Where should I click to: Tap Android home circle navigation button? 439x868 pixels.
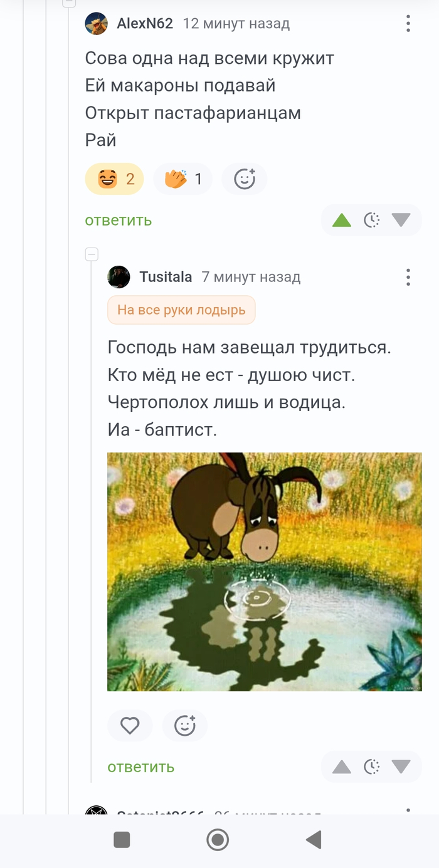click(x=218, y=840)
